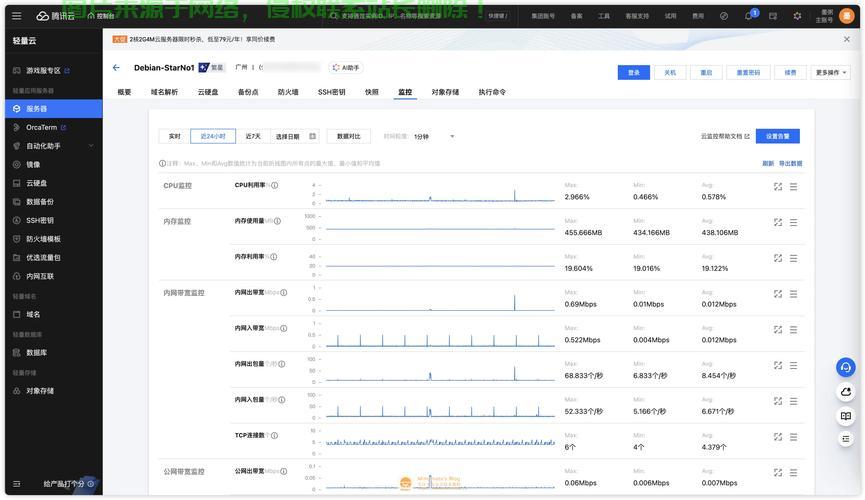Open the message icon in top bar
The width and height of the screenshot is (865, 500).
coord(773,16)
